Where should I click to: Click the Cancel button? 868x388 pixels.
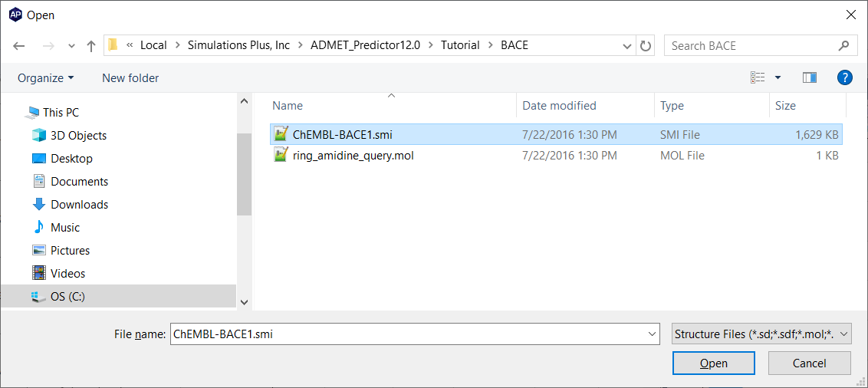click(x=809, y=363)
